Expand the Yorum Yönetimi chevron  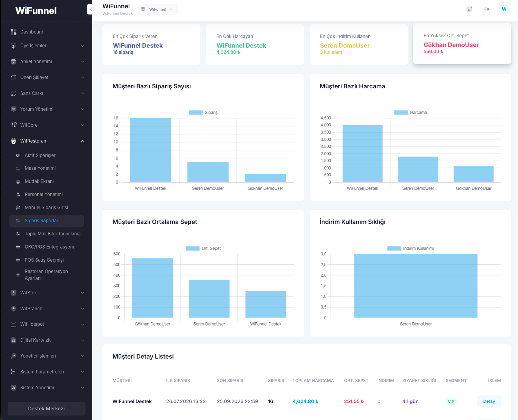click(x=82, y=109)
